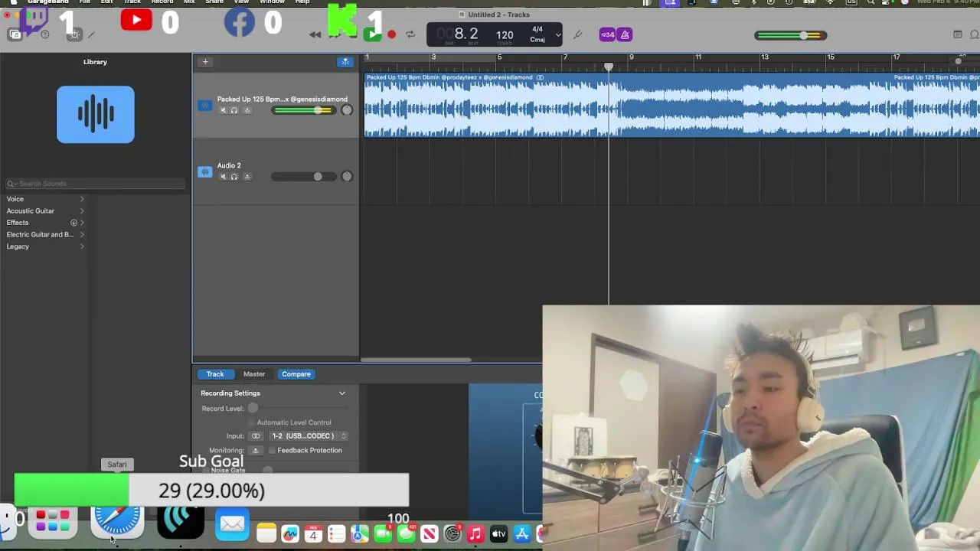Open the Note Pad in the toolbar

point(958,34)
